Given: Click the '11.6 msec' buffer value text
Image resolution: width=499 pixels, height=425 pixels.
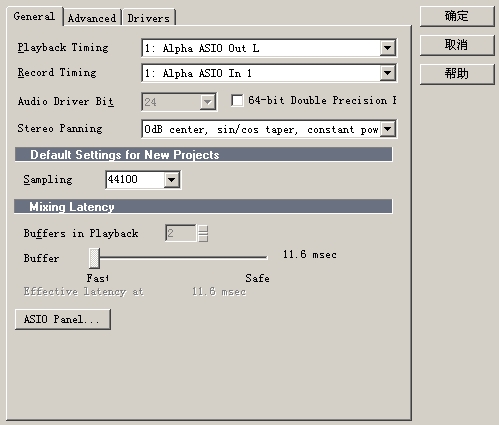Looking at the screenshot, I should point(310,254).
